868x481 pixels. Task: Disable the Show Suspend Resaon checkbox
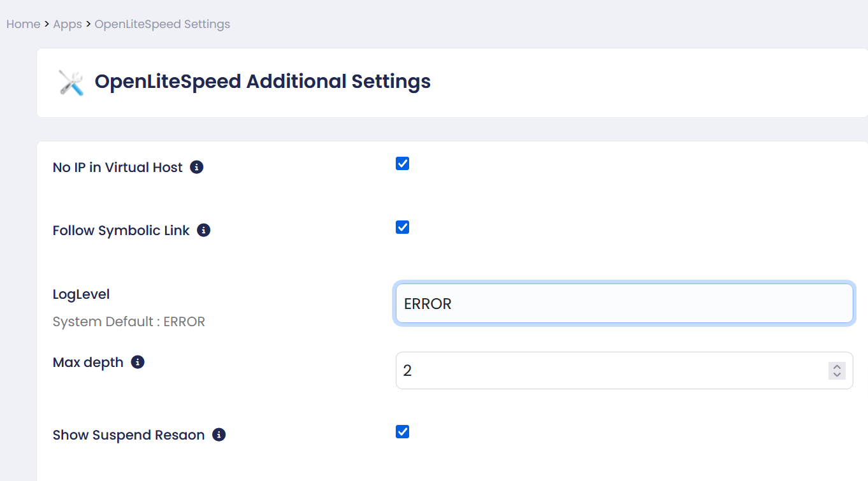pyautogui.click(x=402, y=432)
